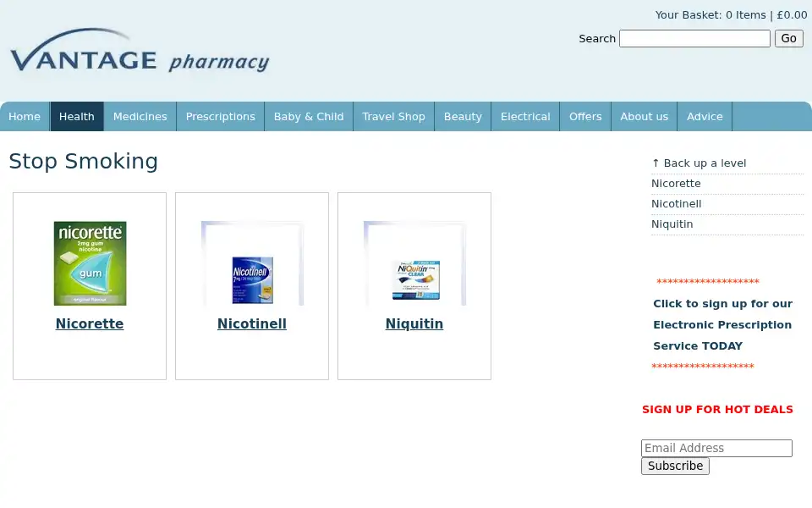Click the Subscribe button
The width and height of the screenshot is (812, 508).
675,466
